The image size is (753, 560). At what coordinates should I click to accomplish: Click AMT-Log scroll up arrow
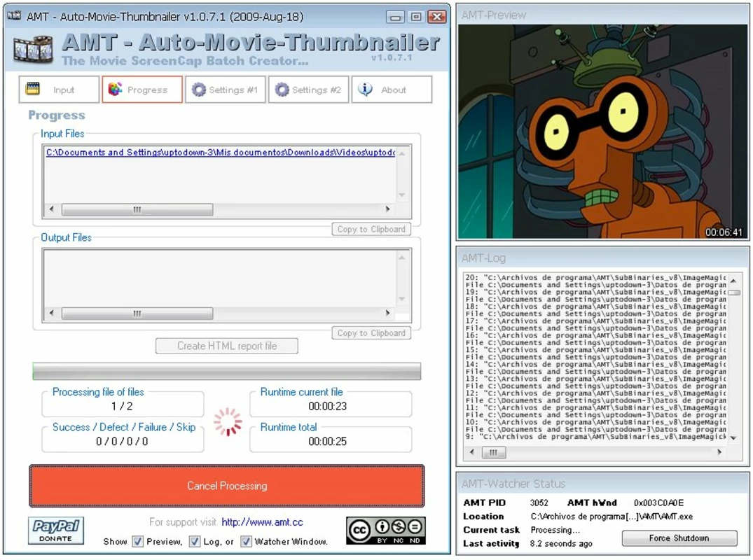pos(733,280)
